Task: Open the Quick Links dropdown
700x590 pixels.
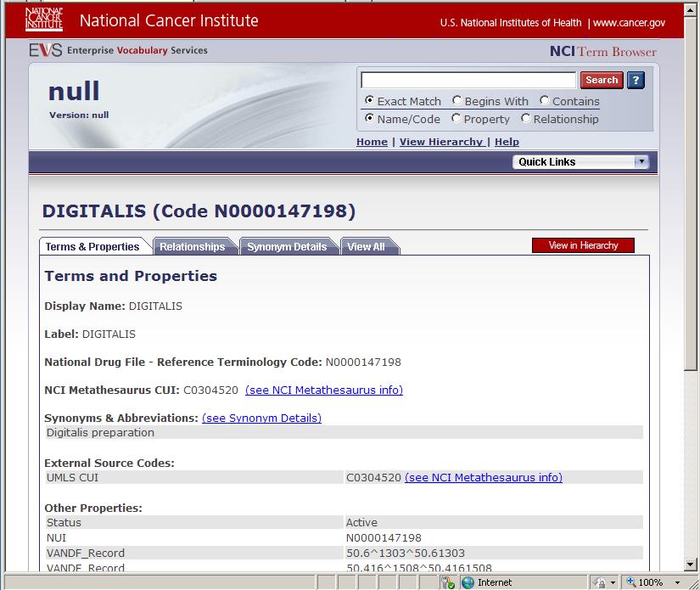Action: [581, 161]
